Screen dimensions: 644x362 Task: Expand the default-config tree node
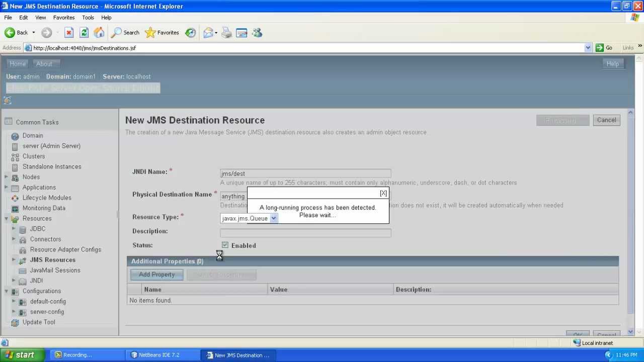(x=14, y=301)
